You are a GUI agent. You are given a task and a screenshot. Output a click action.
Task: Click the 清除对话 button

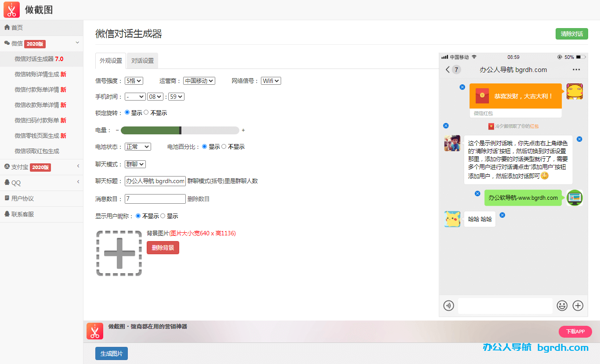point(571,34)
